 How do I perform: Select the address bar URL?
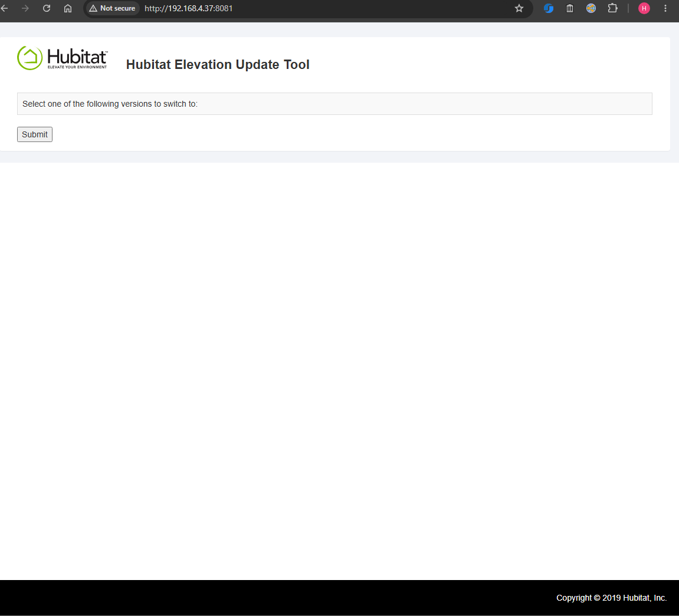[188, 8]
